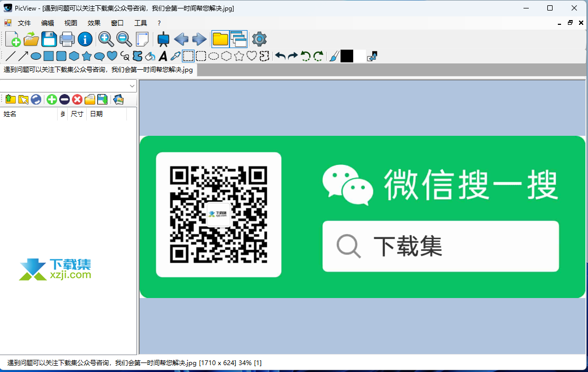Open the 效果 menu
The height and width of the screenshot is (372, 588).
tap(94, 23)
